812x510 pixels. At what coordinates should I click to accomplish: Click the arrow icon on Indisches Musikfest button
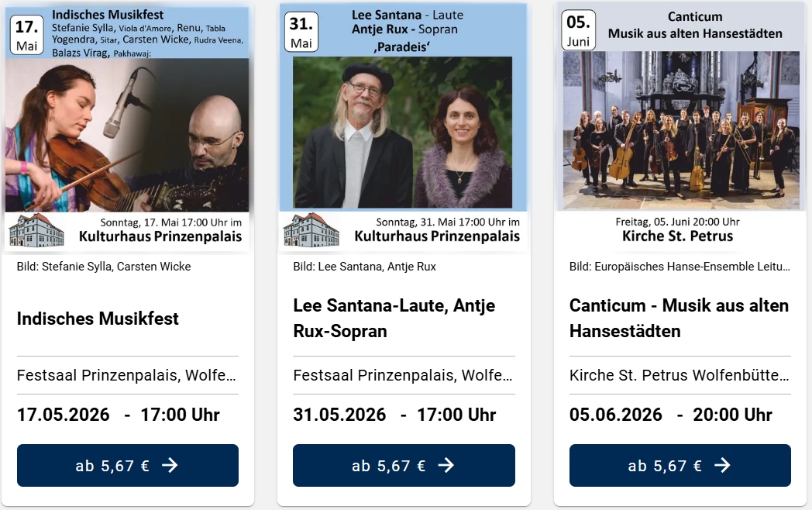coord(170,465)
